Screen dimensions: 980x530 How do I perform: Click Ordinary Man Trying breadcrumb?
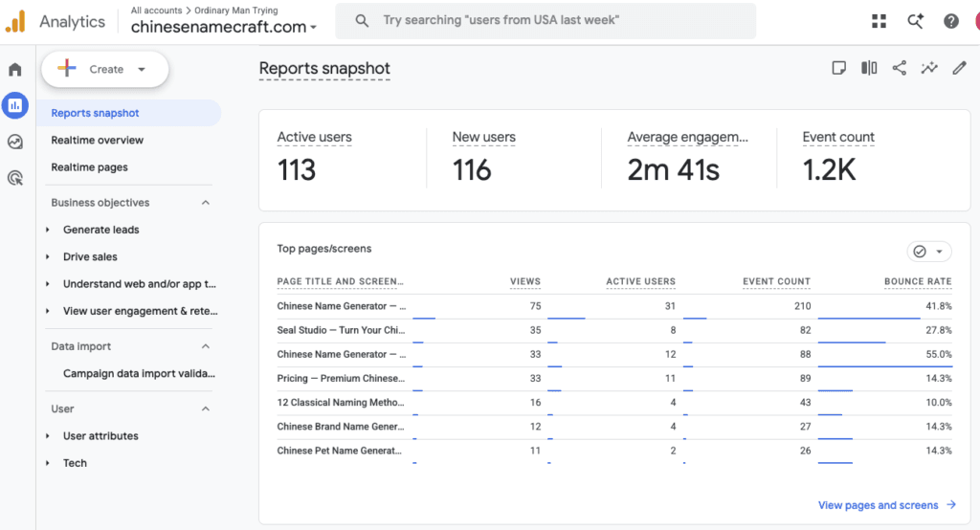point(236,11)
